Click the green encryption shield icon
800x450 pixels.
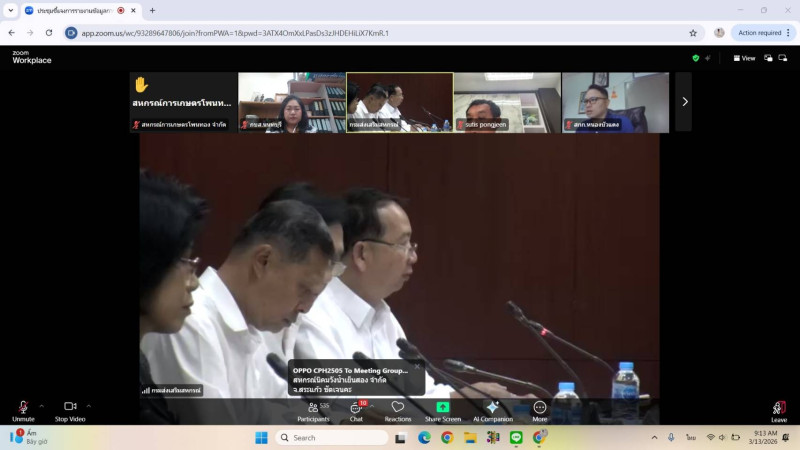pyautogui.click(x=696, y=58)
